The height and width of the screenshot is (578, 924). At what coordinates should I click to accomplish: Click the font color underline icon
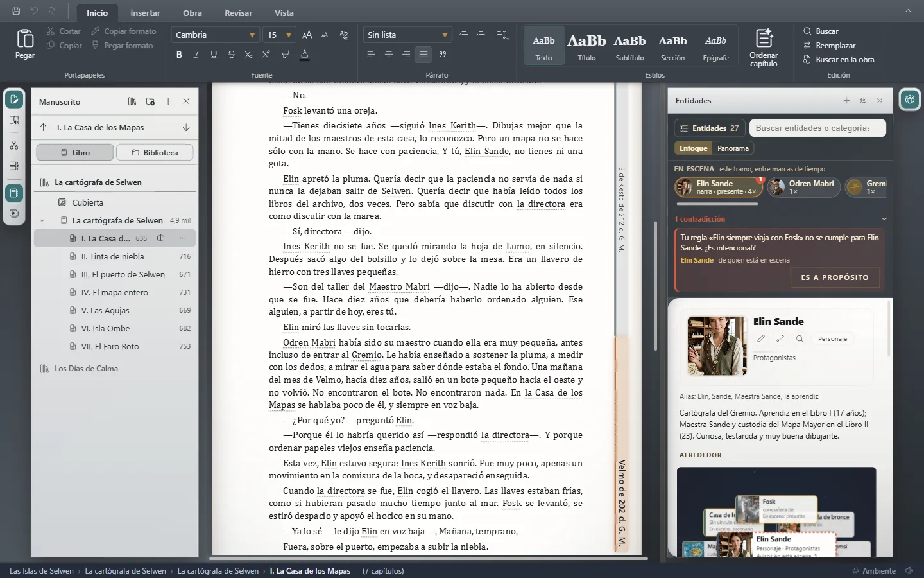(x=305, y=55)
